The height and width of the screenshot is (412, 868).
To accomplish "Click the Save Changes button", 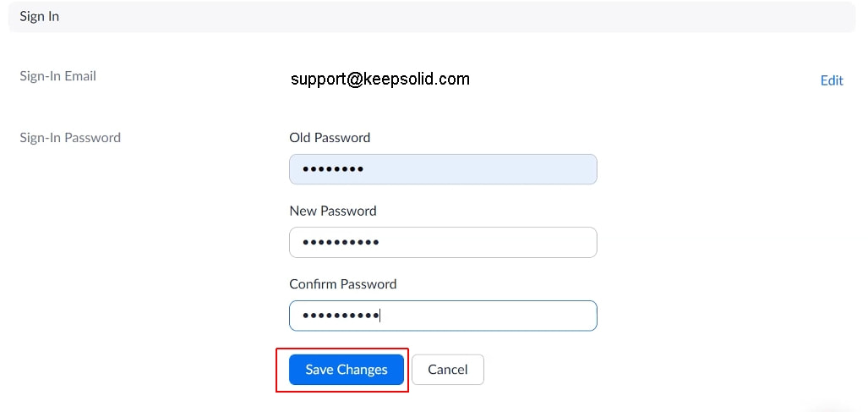I will click(346, 370).
